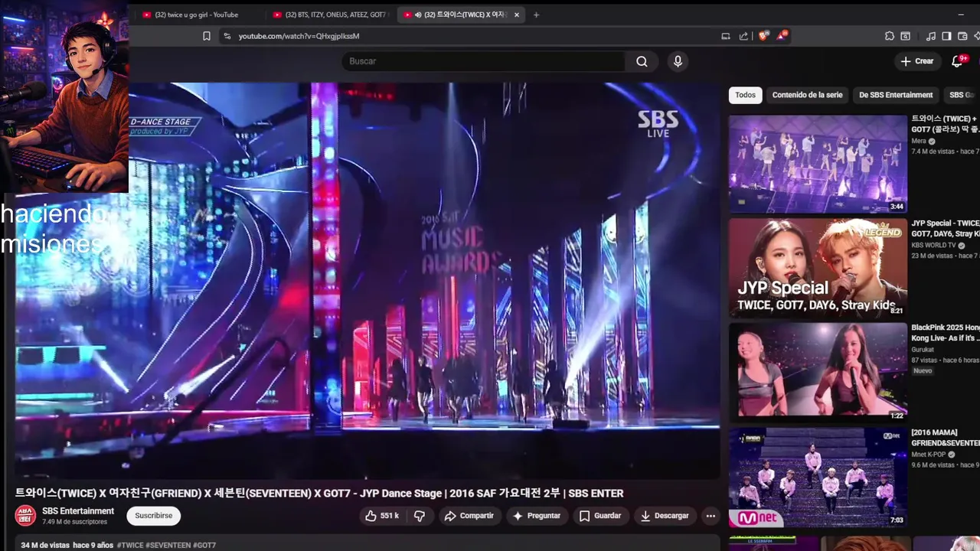Viewport: 980px width, 551px height.
Task: Open the media controls music note icon
Action: tap(931, 36)
